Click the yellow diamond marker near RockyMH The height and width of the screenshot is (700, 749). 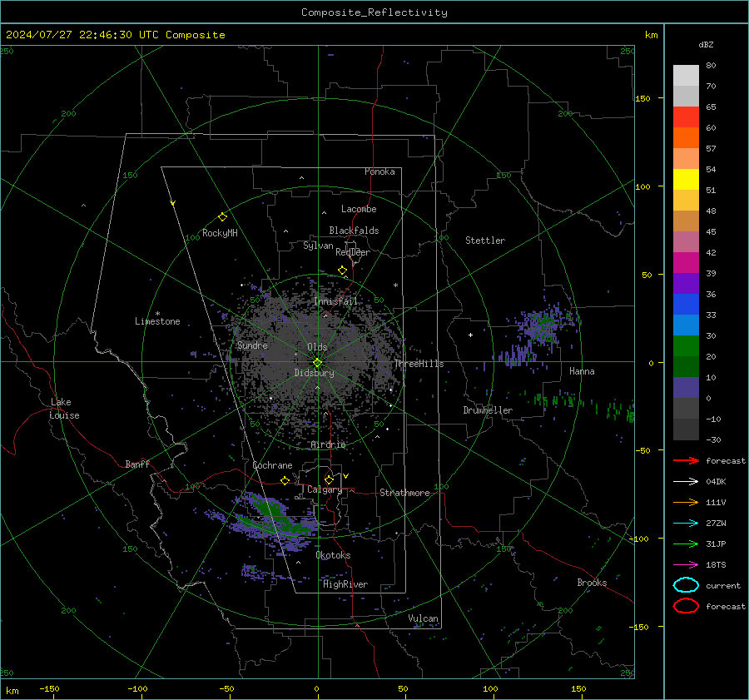coord(222,217)
